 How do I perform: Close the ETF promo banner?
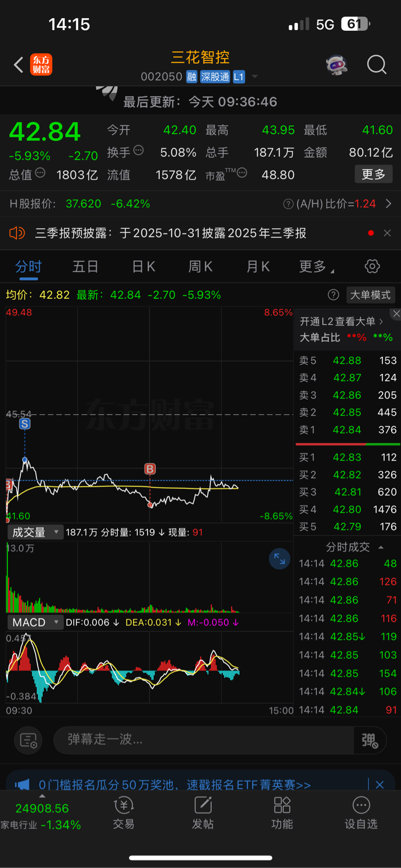coord(380,785)
